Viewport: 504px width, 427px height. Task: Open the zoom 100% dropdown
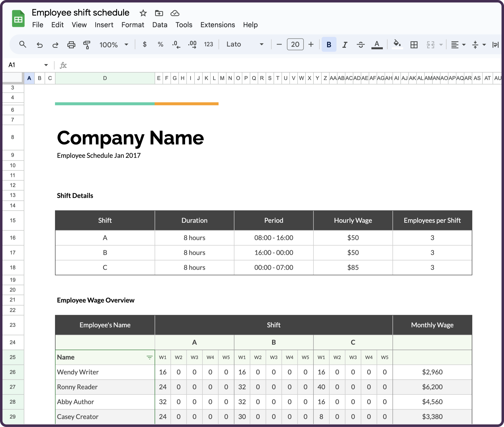[x=114, y=45]
